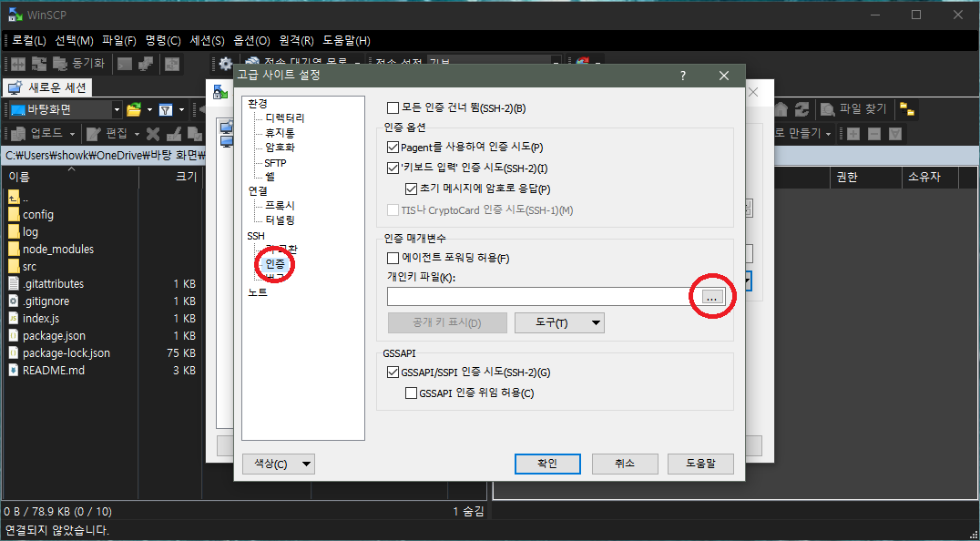The image size is (980, 541).
Task: Select 프록시 in the settings tree
Action: tap(280, 206)
